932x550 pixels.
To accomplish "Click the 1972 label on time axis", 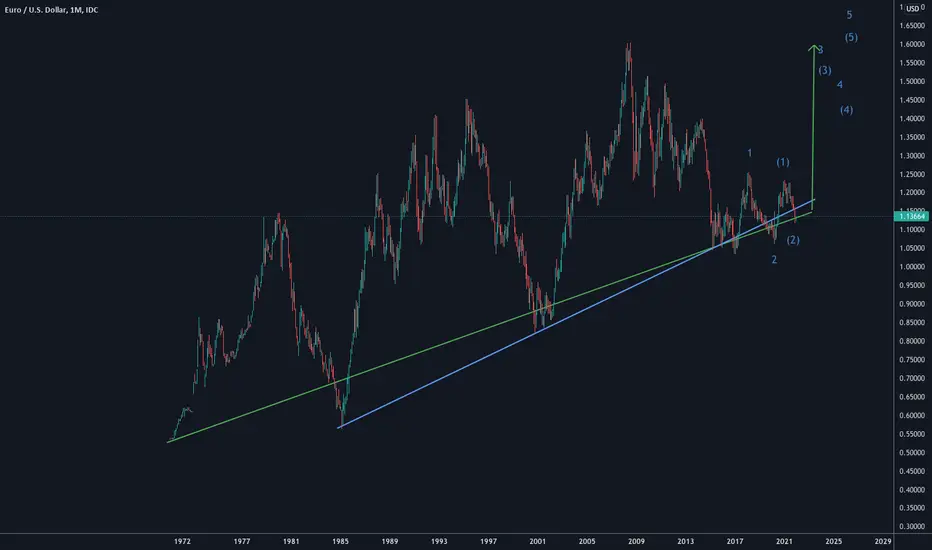I will (x=182, y=541).
